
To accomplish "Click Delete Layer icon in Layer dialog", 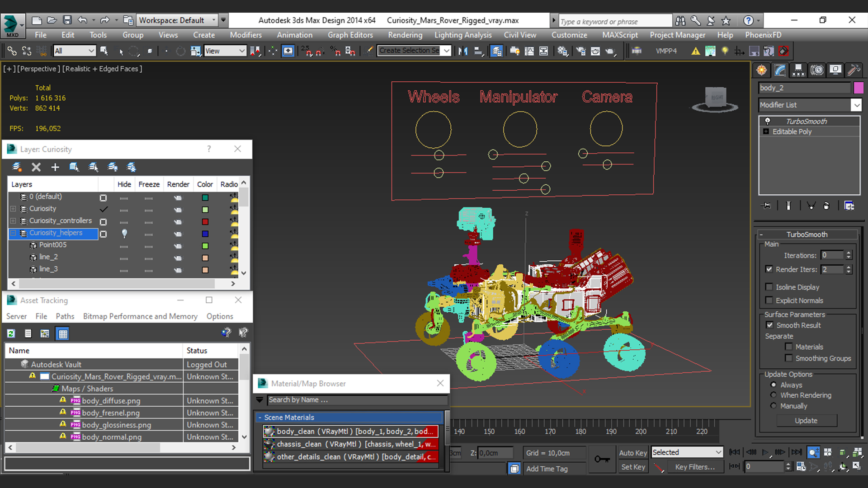I will pos(36,167).
